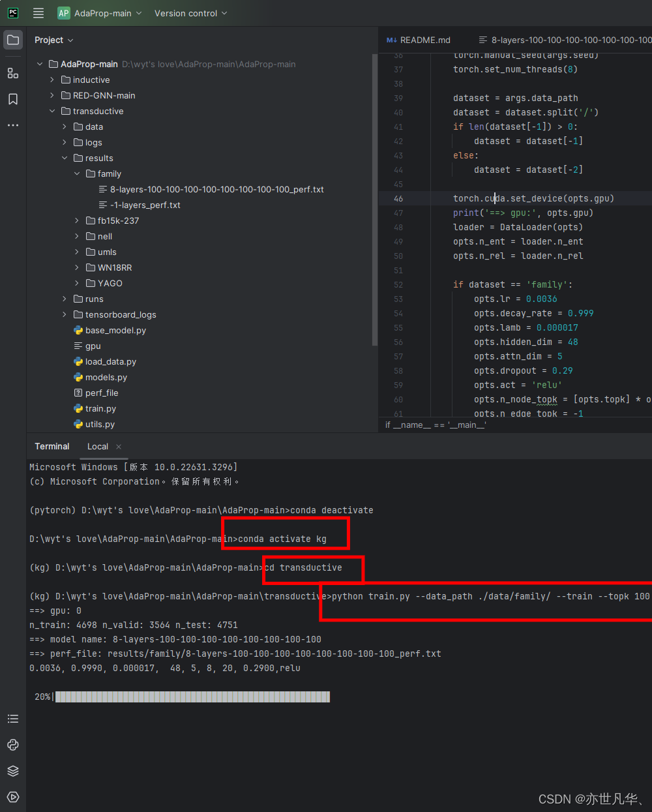Expand the runs folder
The height and width of the screenshot is (812, 652).
[65, 299]
